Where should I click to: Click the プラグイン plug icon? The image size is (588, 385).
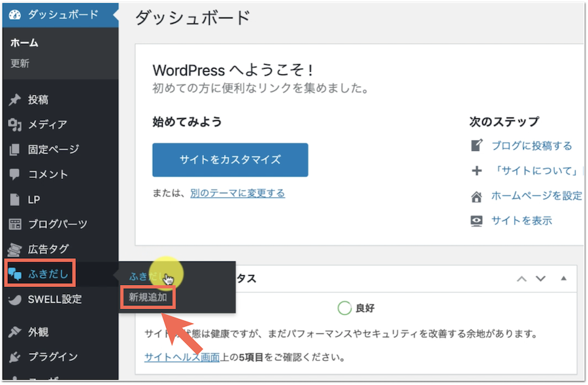pos(15,357)
